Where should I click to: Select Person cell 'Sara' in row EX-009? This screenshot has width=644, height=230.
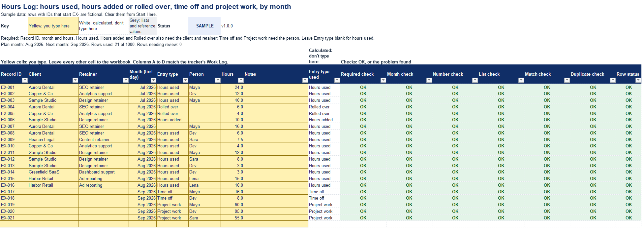204,139
